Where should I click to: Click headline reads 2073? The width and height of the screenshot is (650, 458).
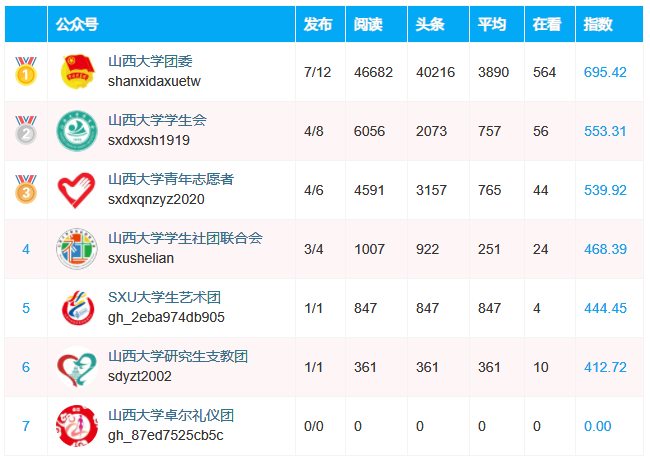(432, 131)
